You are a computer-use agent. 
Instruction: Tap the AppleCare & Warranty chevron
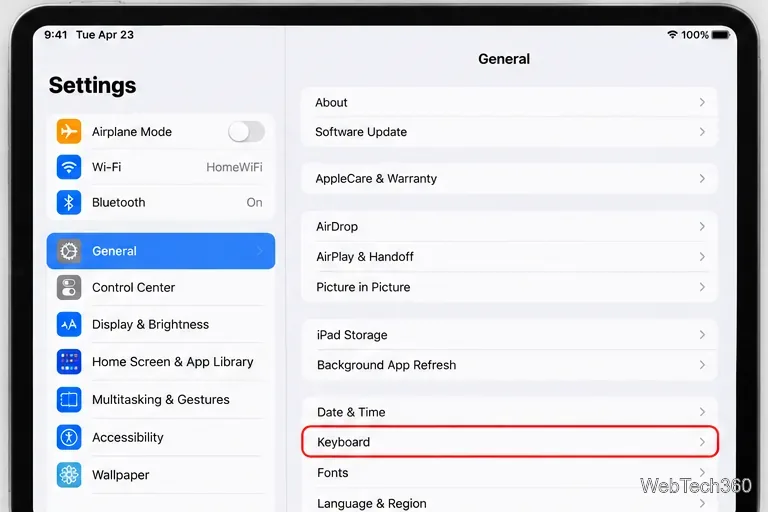coord(702,178)
